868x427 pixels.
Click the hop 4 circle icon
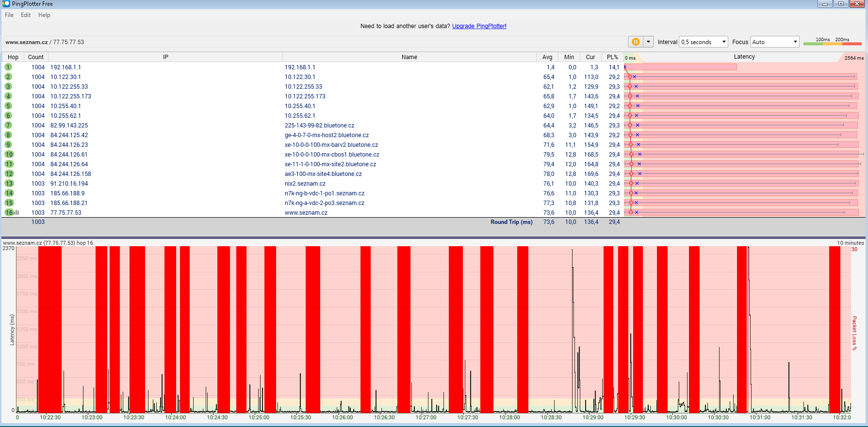coord(8,96)
